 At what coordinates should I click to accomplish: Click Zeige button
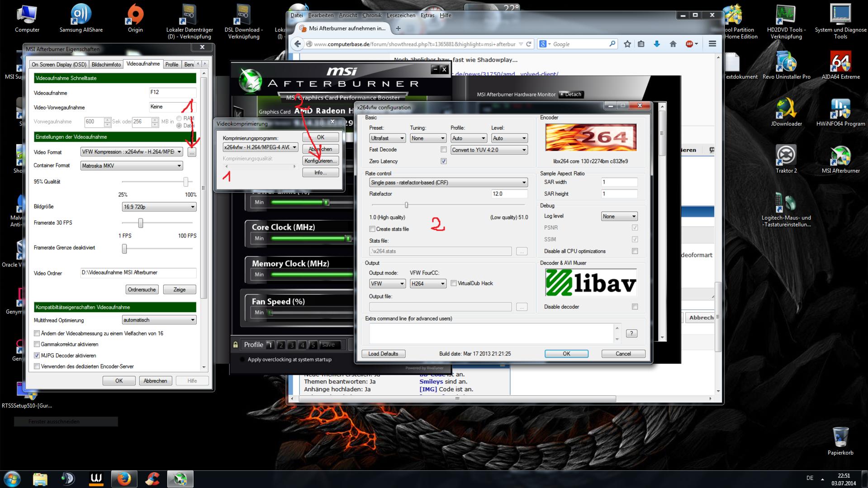(x=180, y=289)
